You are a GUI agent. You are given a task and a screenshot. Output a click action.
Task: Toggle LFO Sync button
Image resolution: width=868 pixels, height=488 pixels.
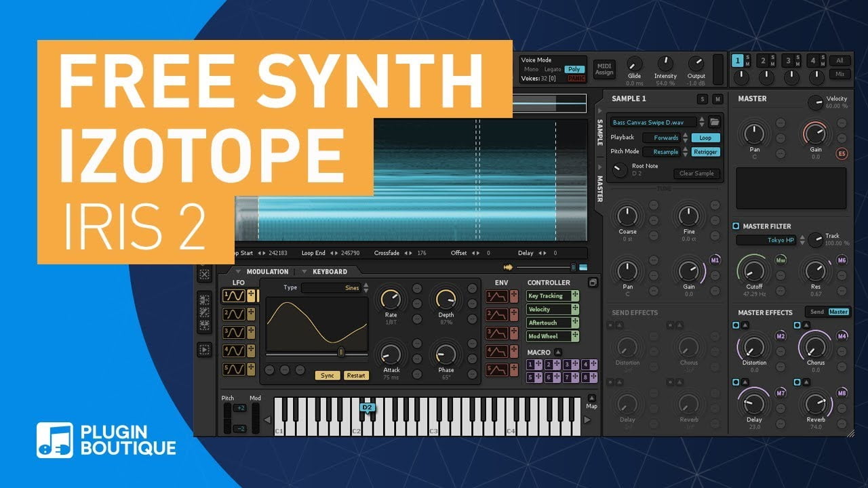click(328, 375)
